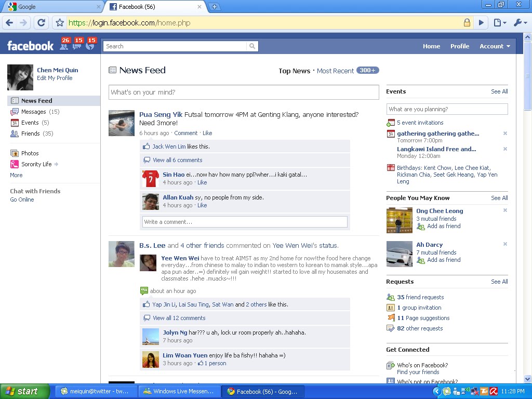Select News Feed in the left sidebar
The width and height of the screenshot is (532, 399).
[54, 101]
